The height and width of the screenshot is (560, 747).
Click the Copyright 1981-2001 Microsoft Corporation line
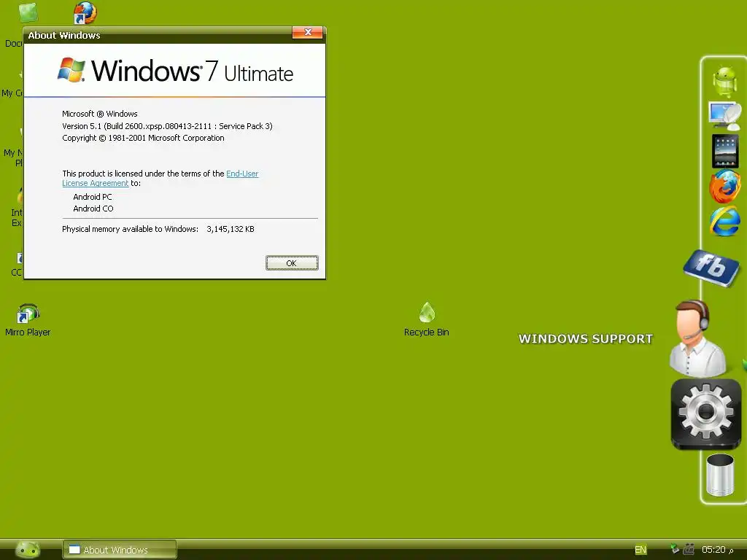click(x=143, y=138)
